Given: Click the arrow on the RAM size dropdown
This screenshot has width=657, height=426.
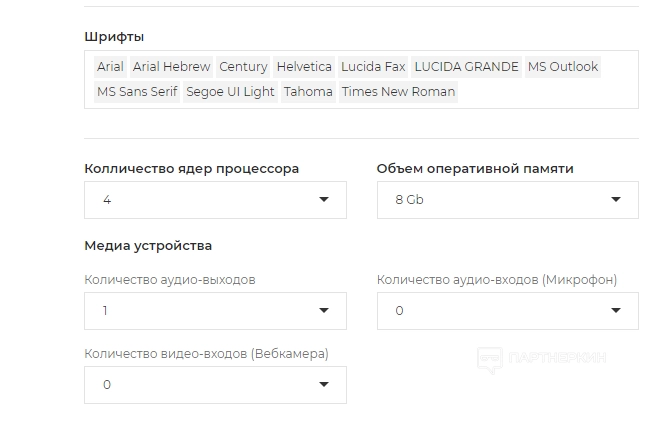Looking at the screenshot, I should 616,200.
